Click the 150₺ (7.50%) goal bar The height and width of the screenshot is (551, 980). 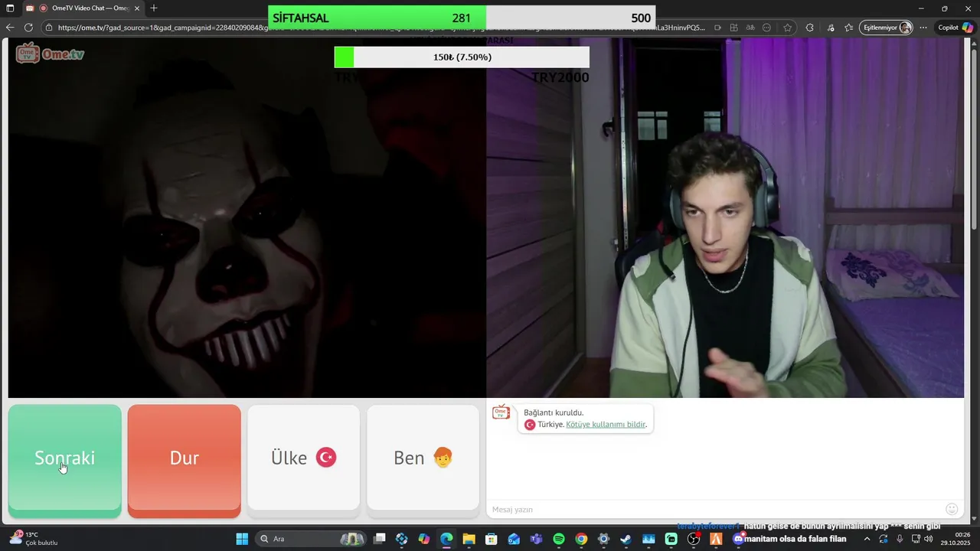click(x=462, y=57)
